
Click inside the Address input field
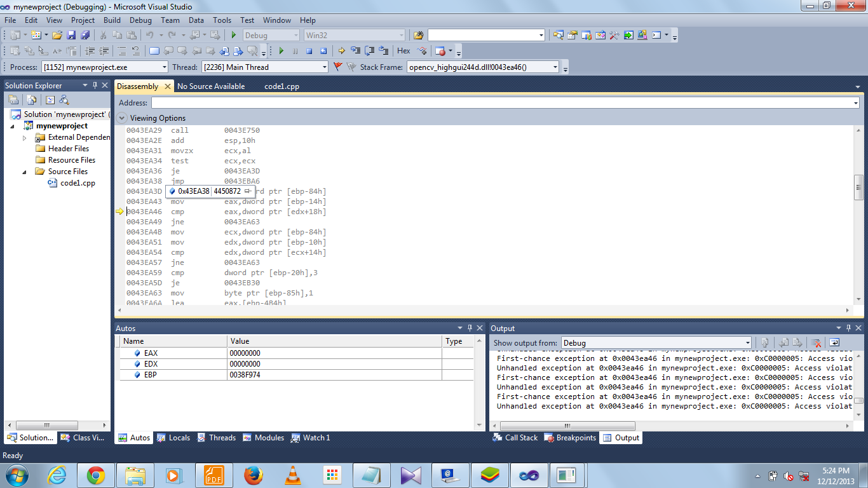501,103
